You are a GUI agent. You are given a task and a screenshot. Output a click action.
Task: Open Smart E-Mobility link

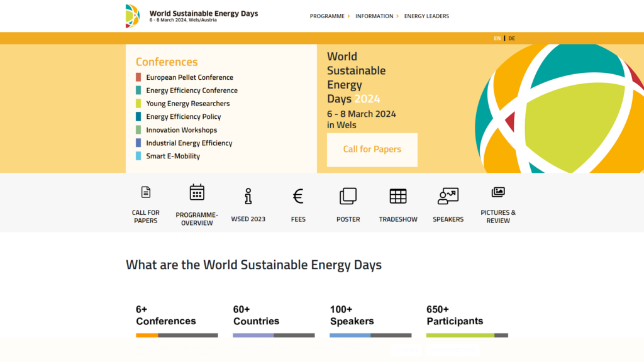click(x=173, y=156)
